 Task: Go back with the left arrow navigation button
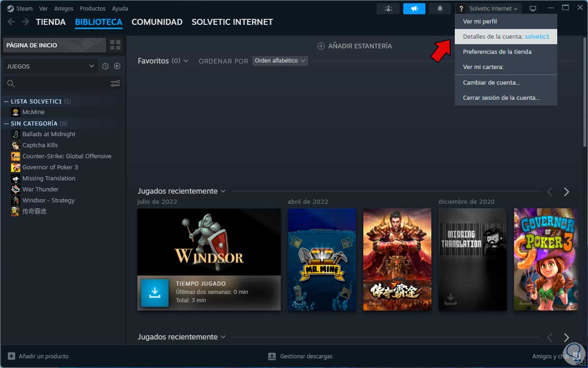tap(11, 22)
